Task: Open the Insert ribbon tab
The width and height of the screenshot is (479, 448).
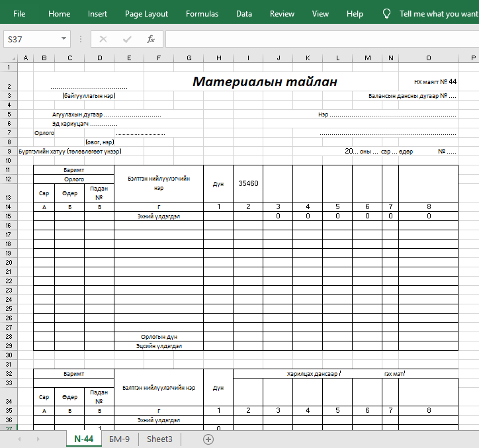Action: [97, 14]
